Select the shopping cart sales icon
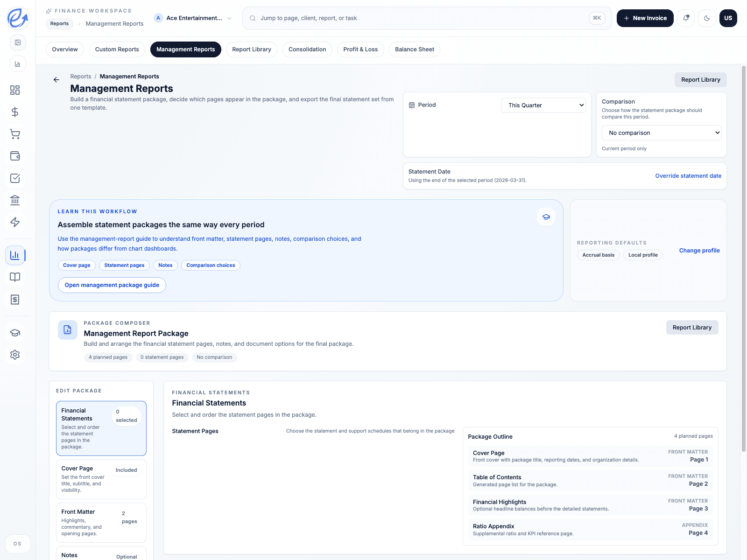The width and height of the screenshot is (747, 560). coord(15,134)
